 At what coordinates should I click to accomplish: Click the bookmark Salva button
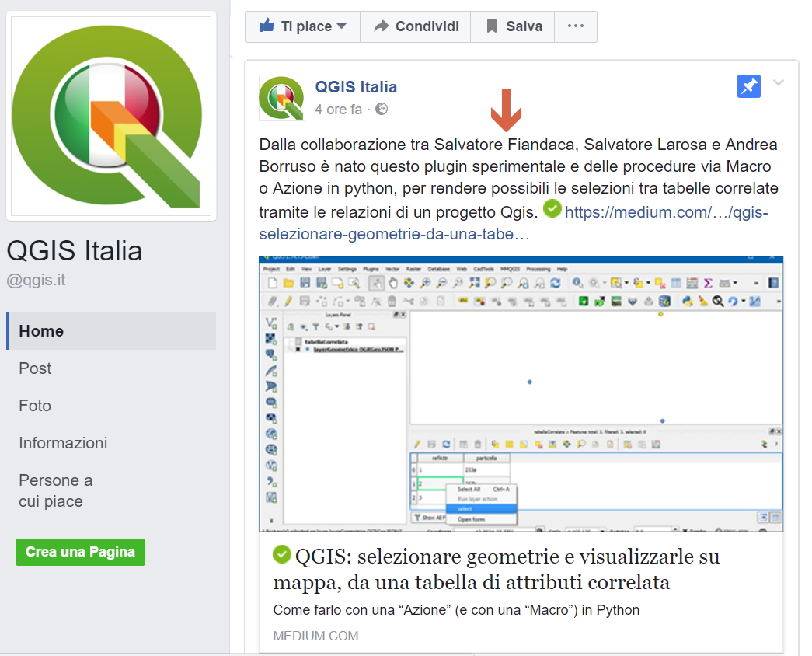tap(513, 26)
